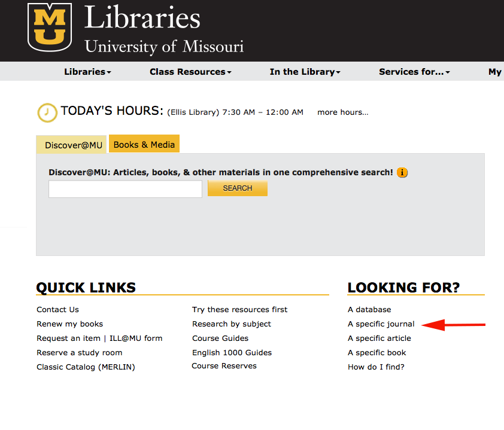504x430 pixels.
Task: Click the clock icon beside Today's Hours
Action: tap(47, 112)
